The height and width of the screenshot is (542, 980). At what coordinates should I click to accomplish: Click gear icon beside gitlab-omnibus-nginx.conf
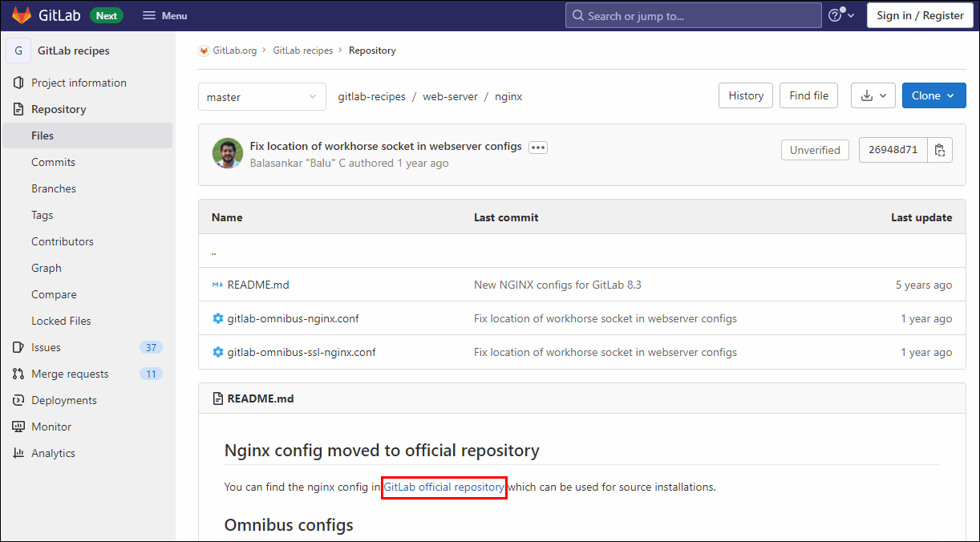(x=217, y=318)
